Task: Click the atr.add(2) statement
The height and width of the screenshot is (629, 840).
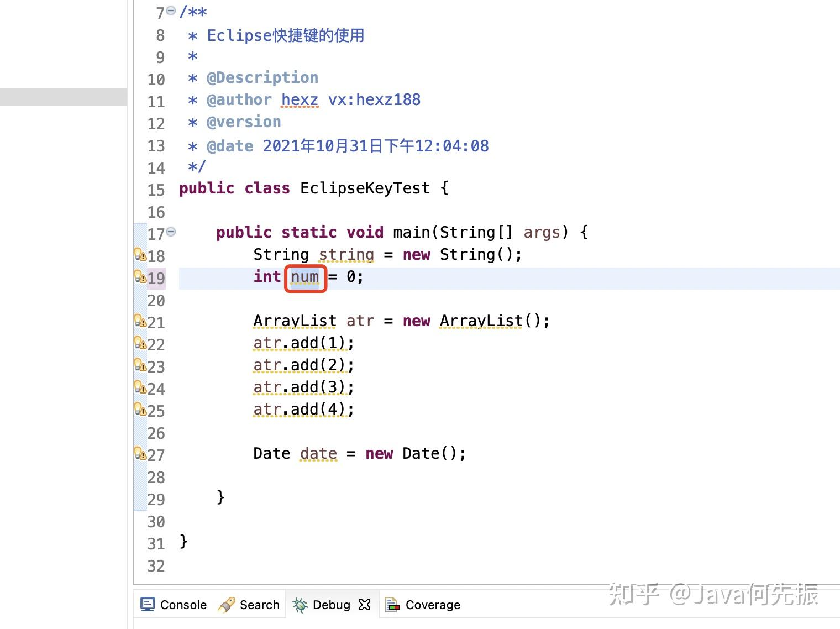Action: (303, 365)
